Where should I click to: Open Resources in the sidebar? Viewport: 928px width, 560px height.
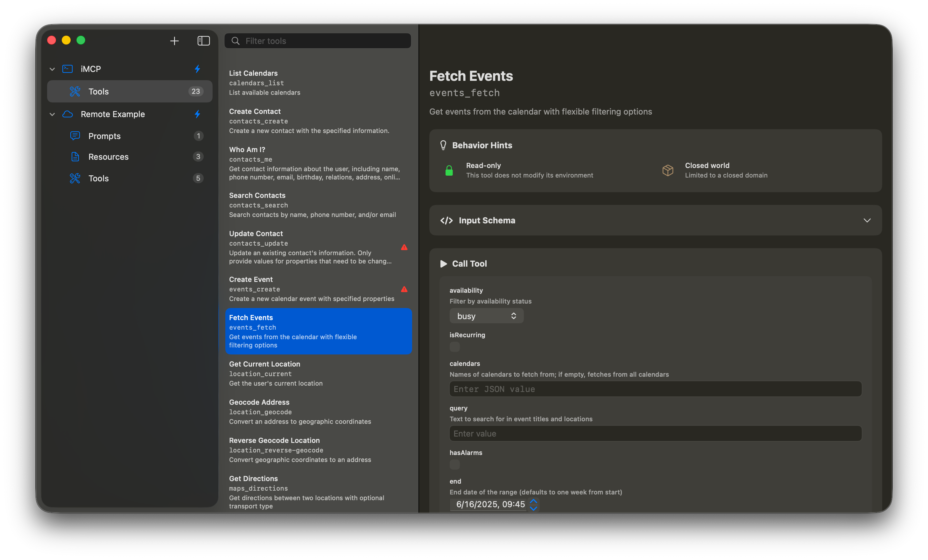(x=108, y=157)
